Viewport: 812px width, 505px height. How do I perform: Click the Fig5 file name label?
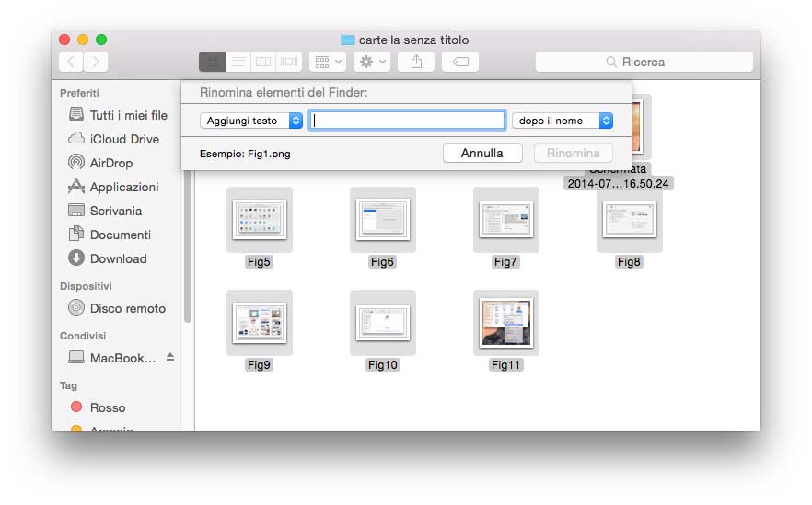pos(259,262)
